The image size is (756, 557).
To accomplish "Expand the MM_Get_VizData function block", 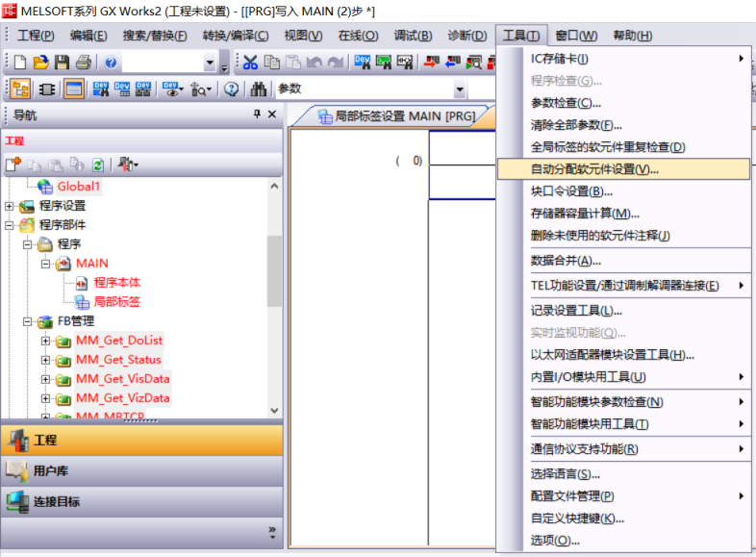I will [x=45, y=399].
